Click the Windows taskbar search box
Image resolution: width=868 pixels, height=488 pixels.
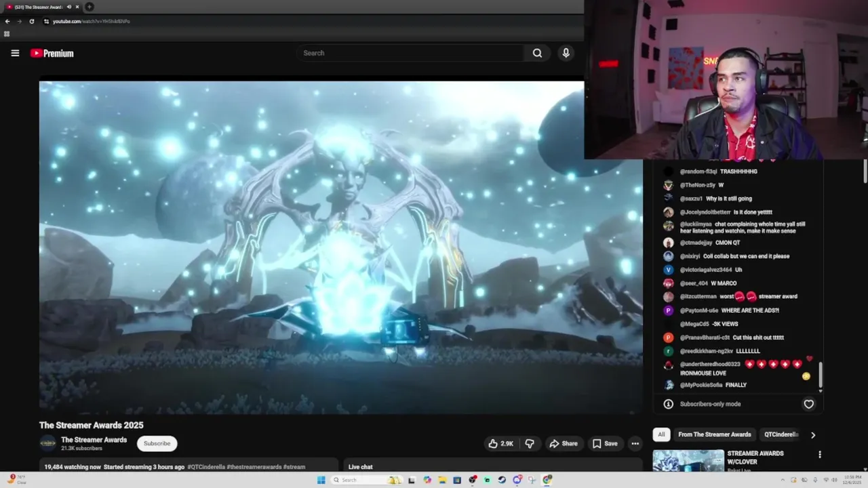366,480
